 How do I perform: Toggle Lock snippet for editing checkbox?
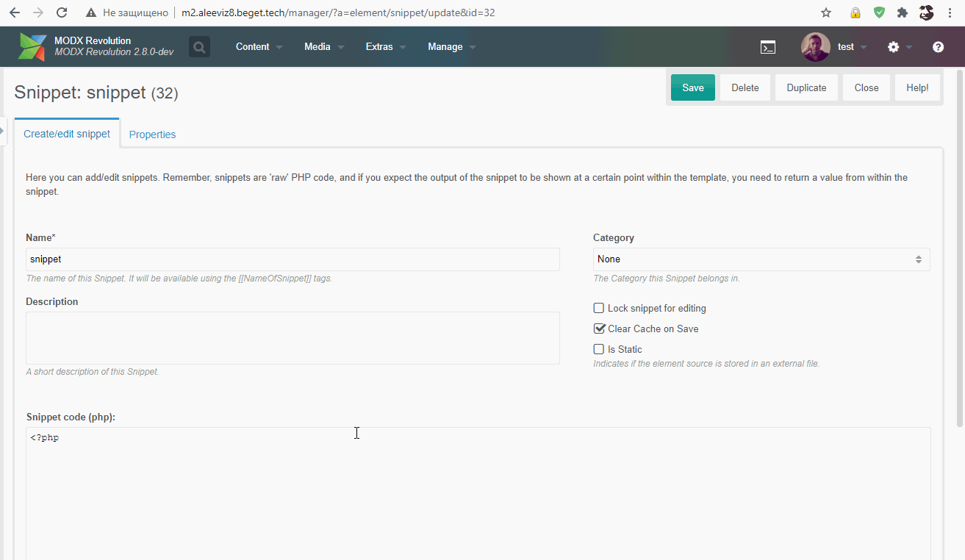[x=599, y=308]
